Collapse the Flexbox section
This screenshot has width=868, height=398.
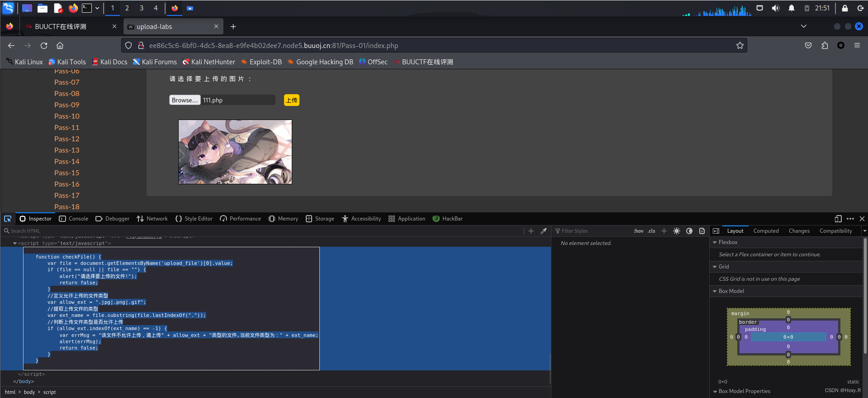point(715,242)
